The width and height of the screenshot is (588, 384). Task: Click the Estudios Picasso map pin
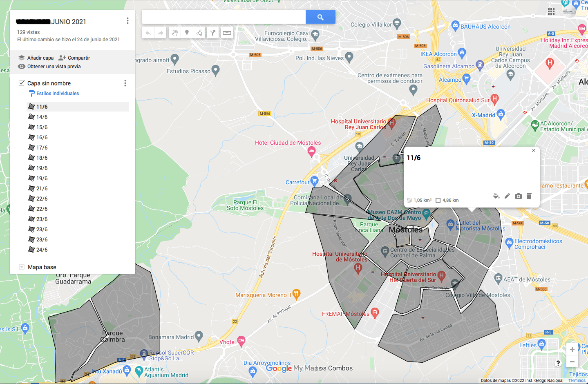point(216,70)
